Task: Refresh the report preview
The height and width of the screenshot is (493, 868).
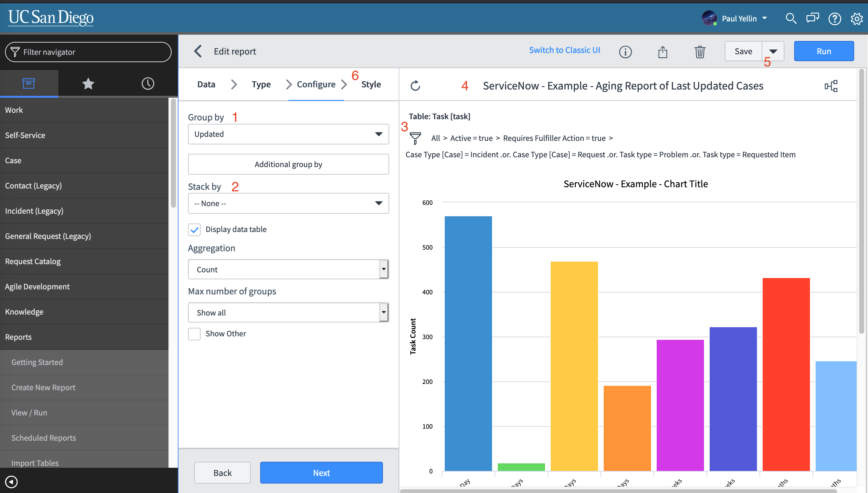Action: [x=415, y=86]
